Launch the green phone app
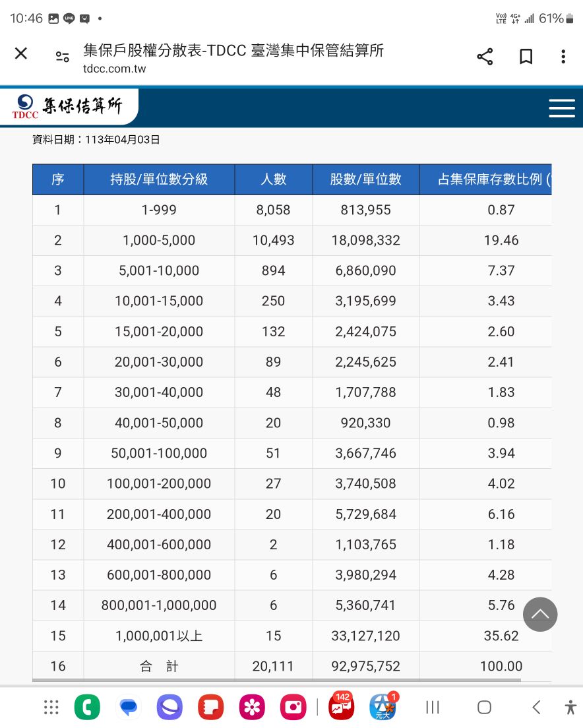Viewport: 583px width, 728px height. click(87, 707)
